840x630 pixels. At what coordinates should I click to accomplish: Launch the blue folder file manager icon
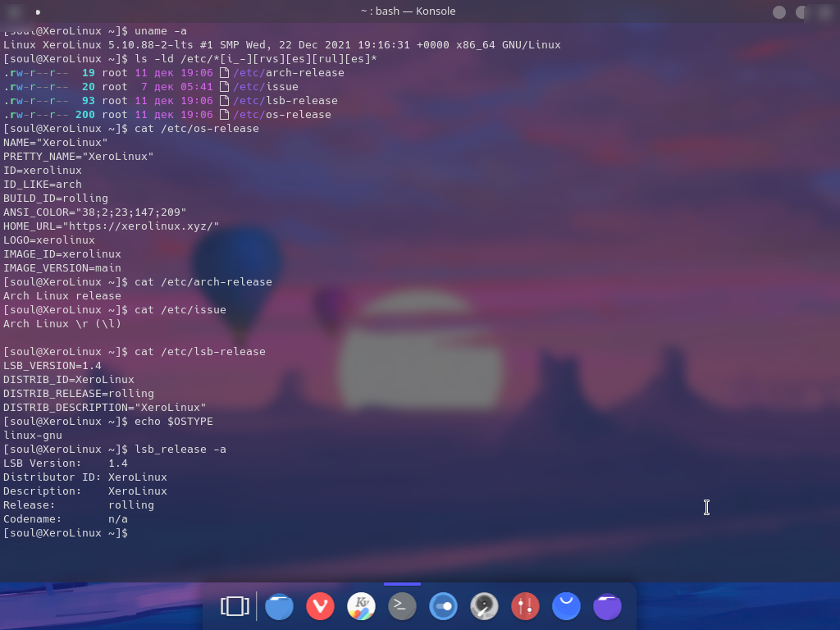pyautogui.click(x=279, y=606)
